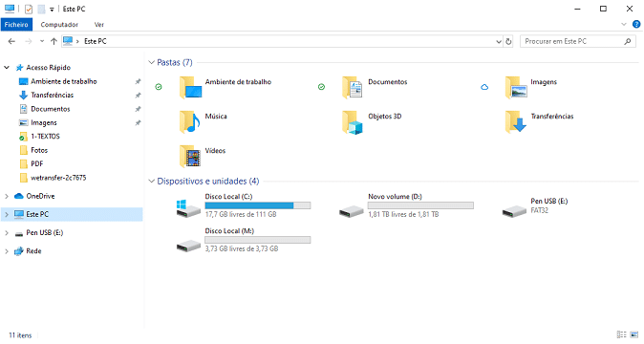The image size is (644, 344).
Task: Select the Pen USB (E:) drive icon in main pane
Action: tap(514, 211)
